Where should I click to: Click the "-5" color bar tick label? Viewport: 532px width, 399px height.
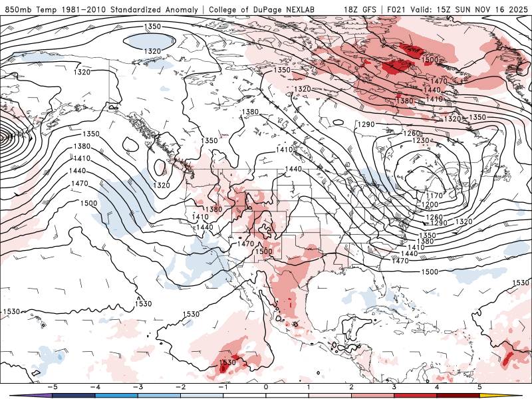point(53,387)
